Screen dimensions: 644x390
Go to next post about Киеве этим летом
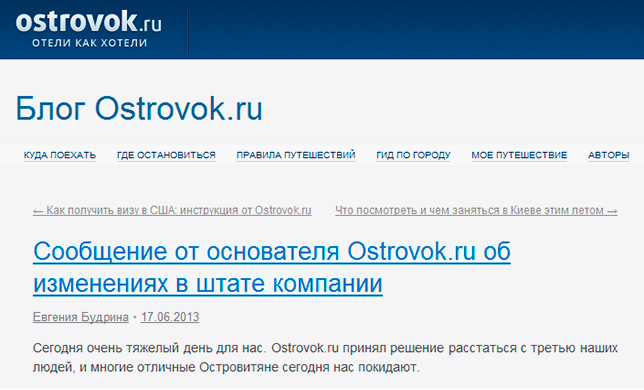point(476,210)
